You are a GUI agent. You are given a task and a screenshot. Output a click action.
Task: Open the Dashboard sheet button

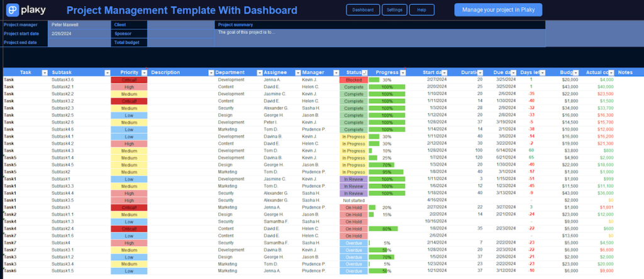362,10
